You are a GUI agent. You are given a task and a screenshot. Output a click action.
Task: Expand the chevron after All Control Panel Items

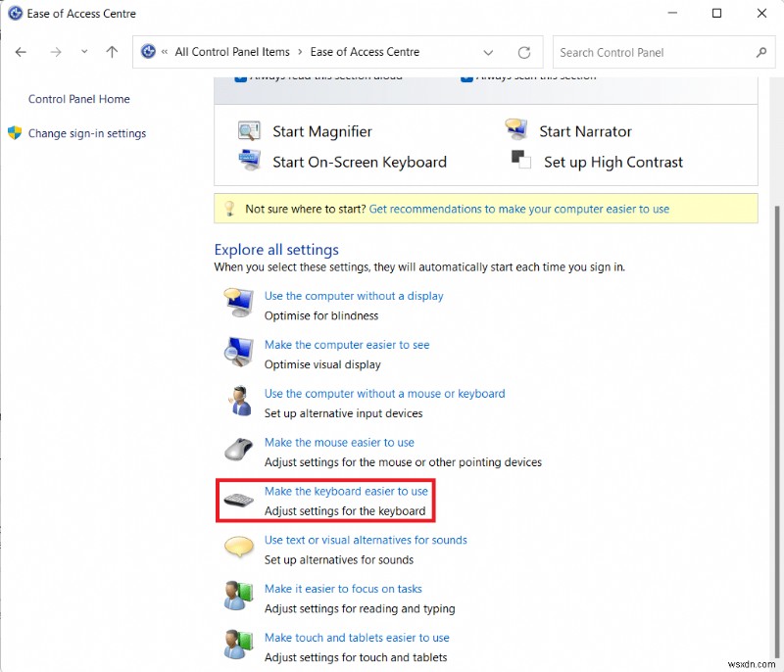pyautogui.click(x=300, y=52)
